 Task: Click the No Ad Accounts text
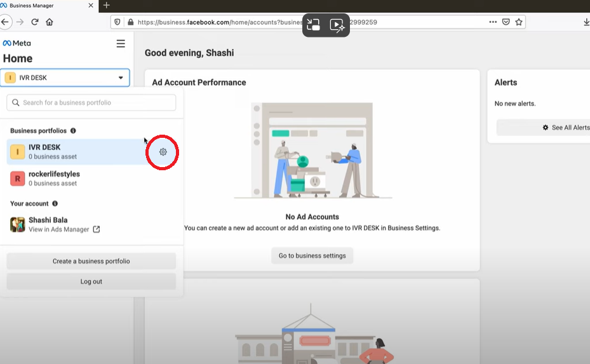pos(312,217)
